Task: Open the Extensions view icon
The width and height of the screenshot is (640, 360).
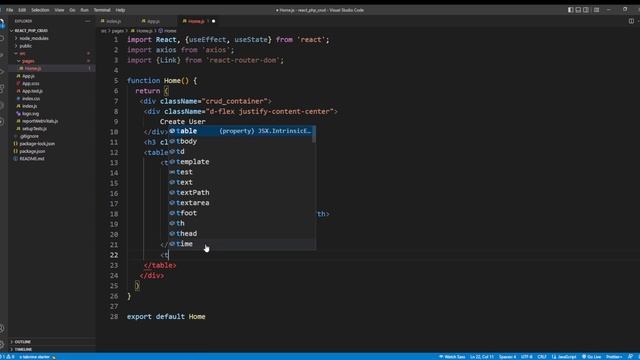Action: click(x=2, y=89)
